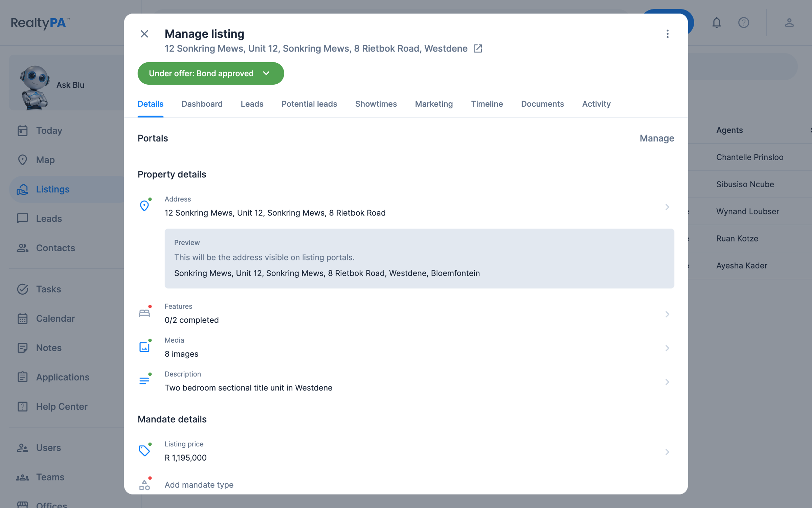Viewport: 812px width, 508px height.
Task: Switch to the Dashboard tab
Action: (x=202, y=104)
